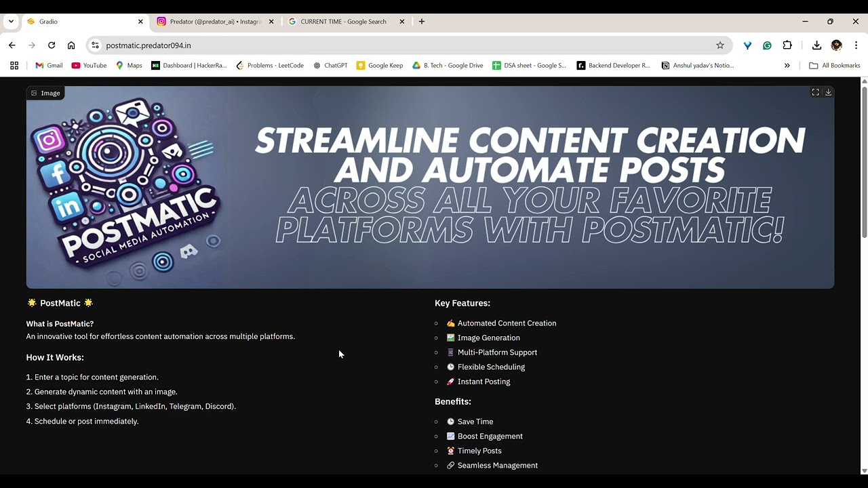Download the banner image
The height and width of the screenshot is (488, 868).
coord(828,92)
